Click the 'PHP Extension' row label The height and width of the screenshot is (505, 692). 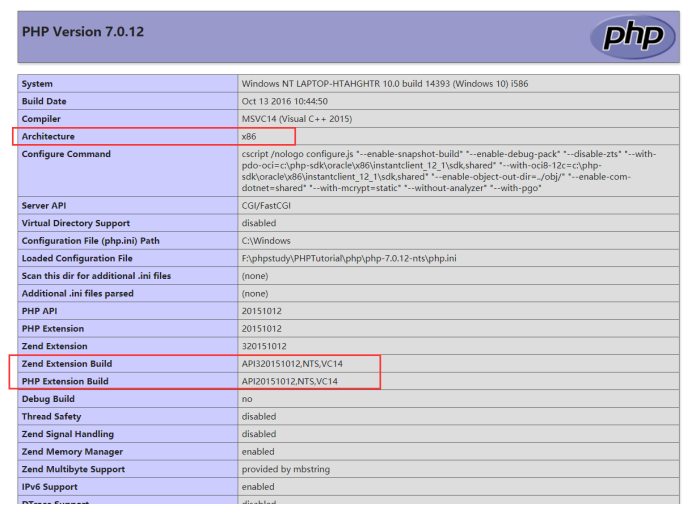pos(53,328)
